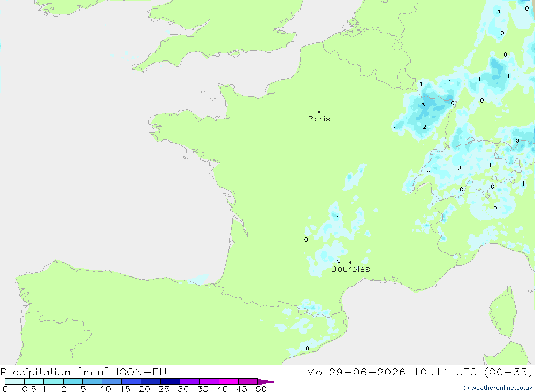Pick the 35–40 mm violet legend swatch

pyautogui.click(x=209, y=381)
